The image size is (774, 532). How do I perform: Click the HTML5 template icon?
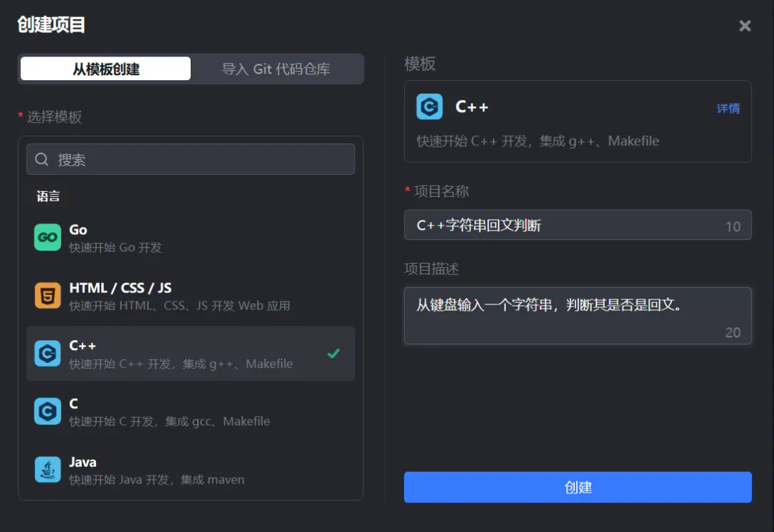pyautogui.click(x=47, y=296)
